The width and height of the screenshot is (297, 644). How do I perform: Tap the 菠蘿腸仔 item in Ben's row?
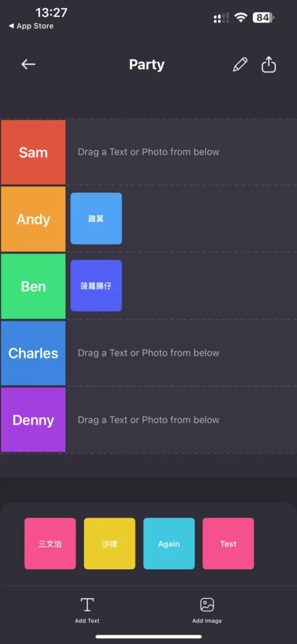click(96, 286)
